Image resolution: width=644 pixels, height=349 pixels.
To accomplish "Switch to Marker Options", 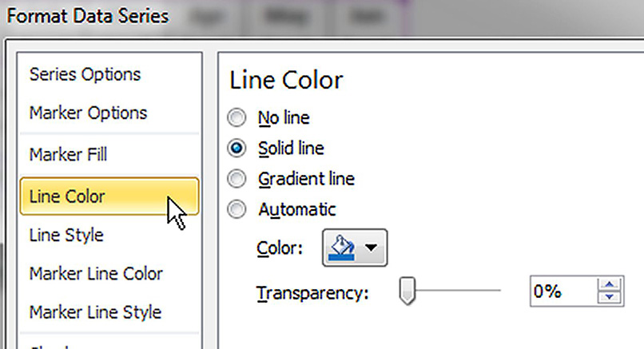I will pos(88,113).
